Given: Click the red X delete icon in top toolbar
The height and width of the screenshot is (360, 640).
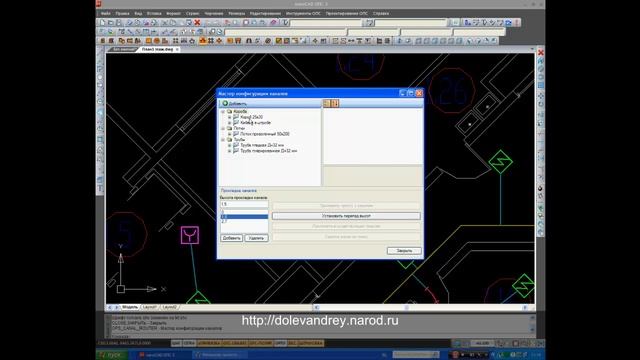Looking at the screenshot, I should (197, 22).
